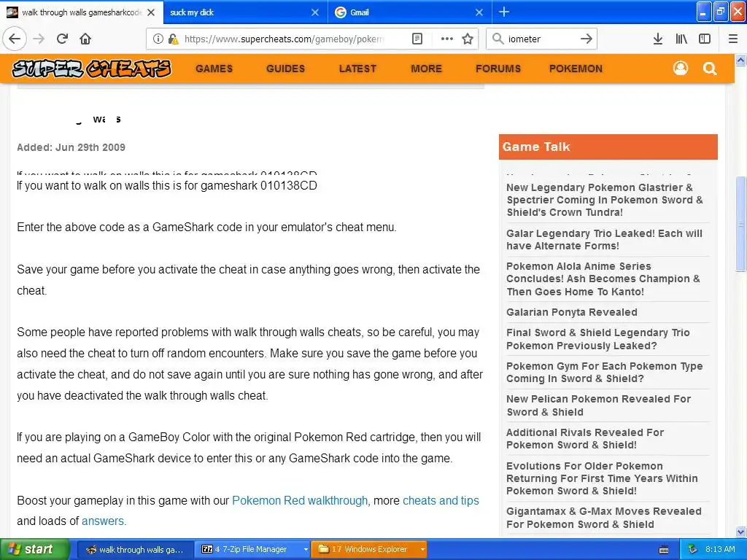Select walk through walls taskbar button

135,550
